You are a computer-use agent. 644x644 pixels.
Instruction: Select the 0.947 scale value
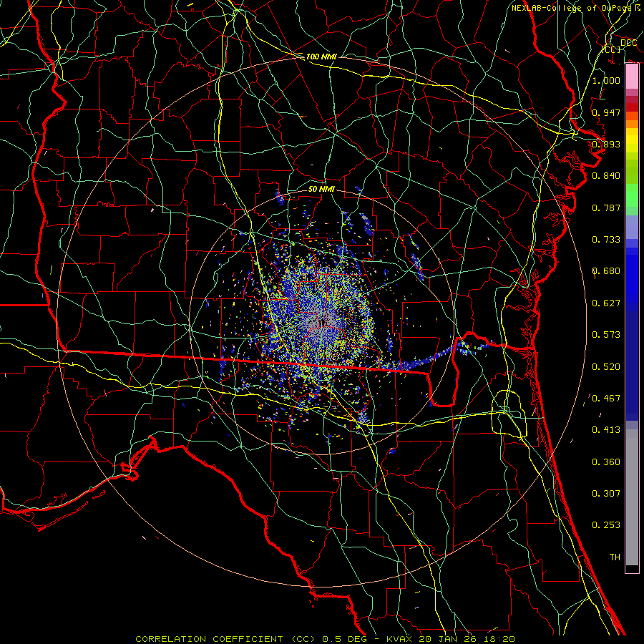tap(606, 112)
